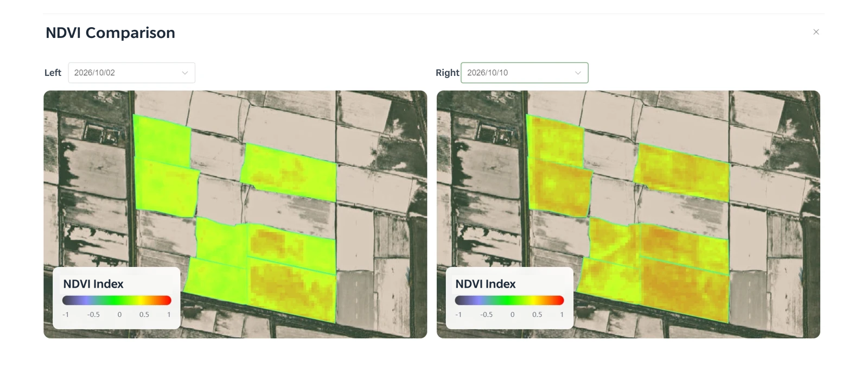This screenshot has width=868, height=382.
Task: Click the Left dropdown chevron arrow
Action: pos(184,73)
